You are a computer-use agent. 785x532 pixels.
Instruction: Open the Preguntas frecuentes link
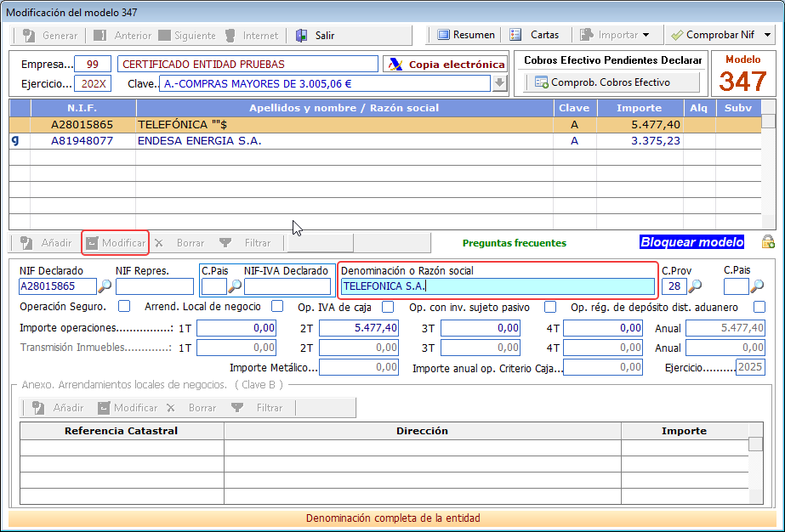(515, 243)
